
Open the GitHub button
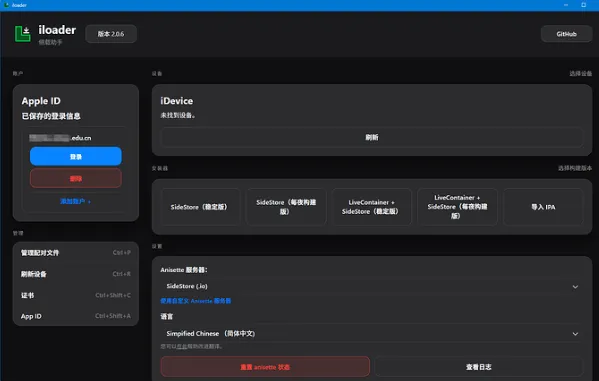click(x=566, y=34)
